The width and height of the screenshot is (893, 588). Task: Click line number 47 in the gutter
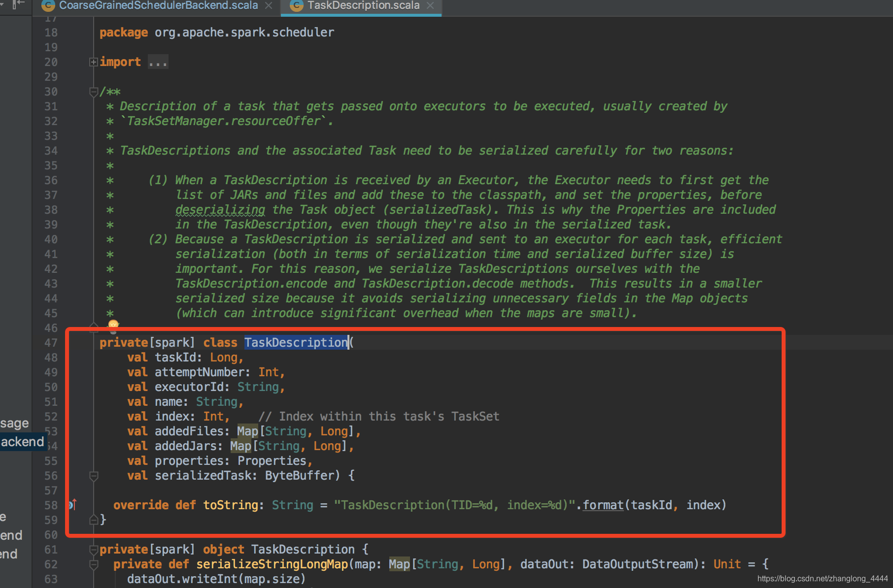coord(51,342)
